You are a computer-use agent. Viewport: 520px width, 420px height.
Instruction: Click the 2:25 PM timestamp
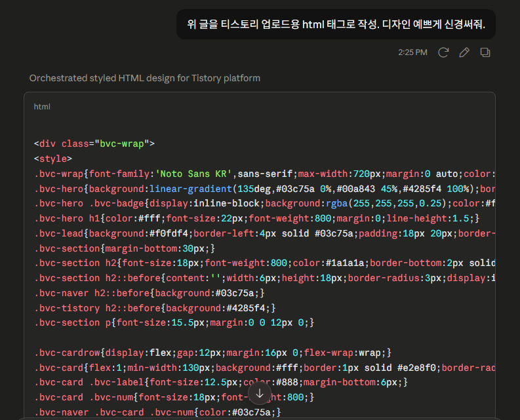[x=412, y=52]
